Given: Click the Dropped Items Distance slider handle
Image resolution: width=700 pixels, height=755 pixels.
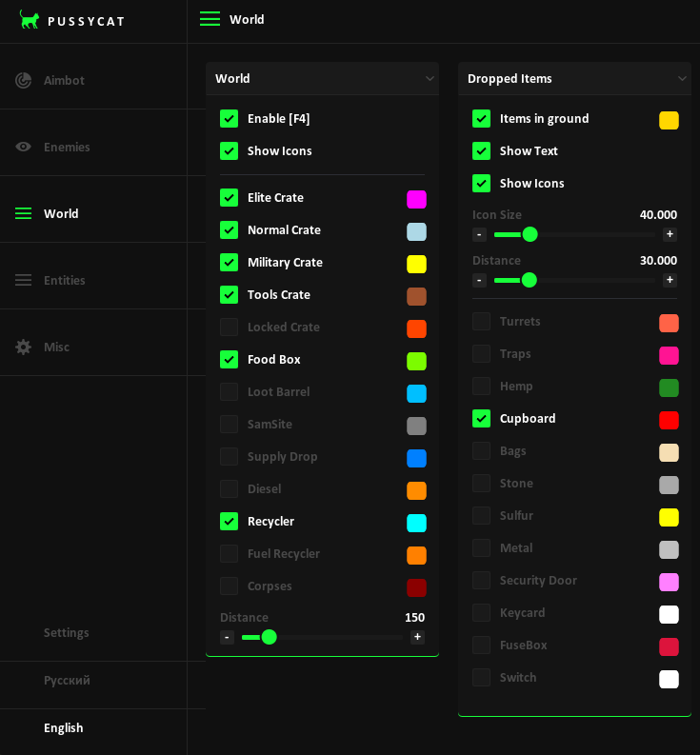Looking at the screenshot, I should click(x=530, y=280).
